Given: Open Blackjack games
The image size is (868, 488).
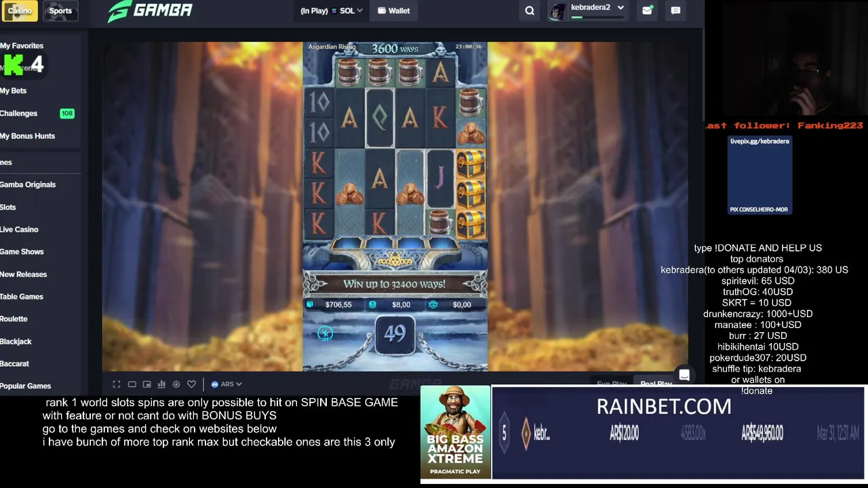Looking at the screenshot, I should click(16, 342).
